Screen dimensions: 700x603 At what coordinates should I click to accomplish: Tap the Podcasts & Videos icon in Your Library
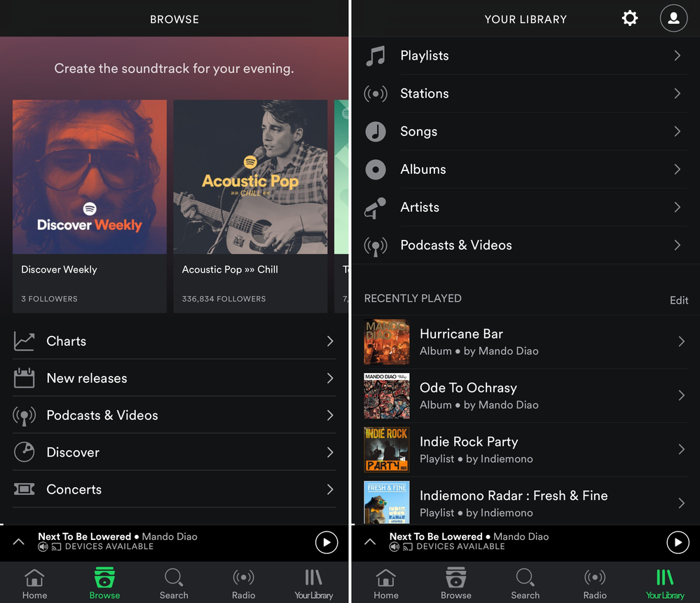coord(376,245)
